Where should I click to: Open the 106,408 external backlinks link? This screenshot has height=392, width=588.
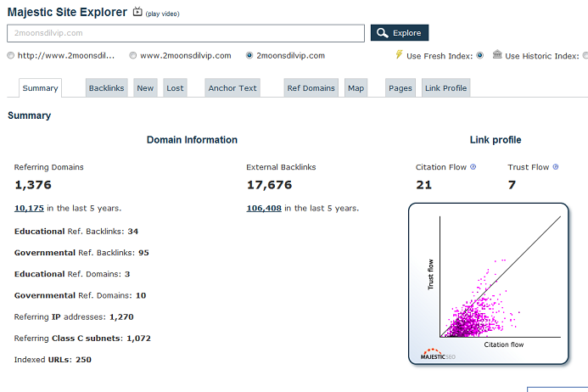(264, 208)
